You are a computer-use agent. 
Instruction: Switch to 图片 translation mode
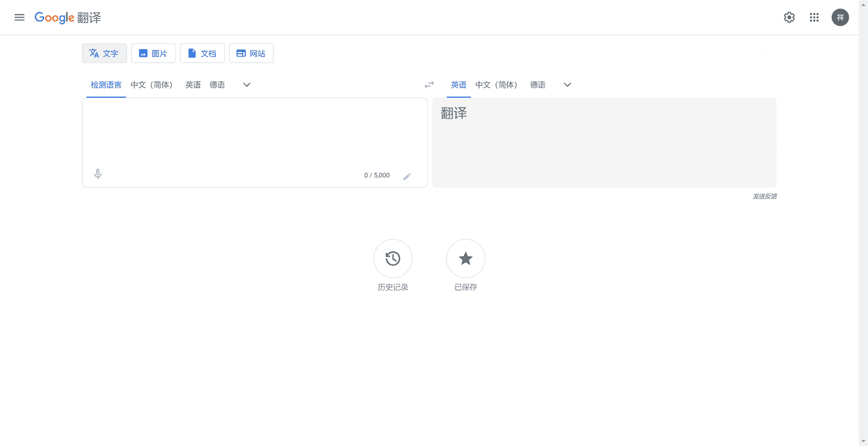tap(153, 53)
